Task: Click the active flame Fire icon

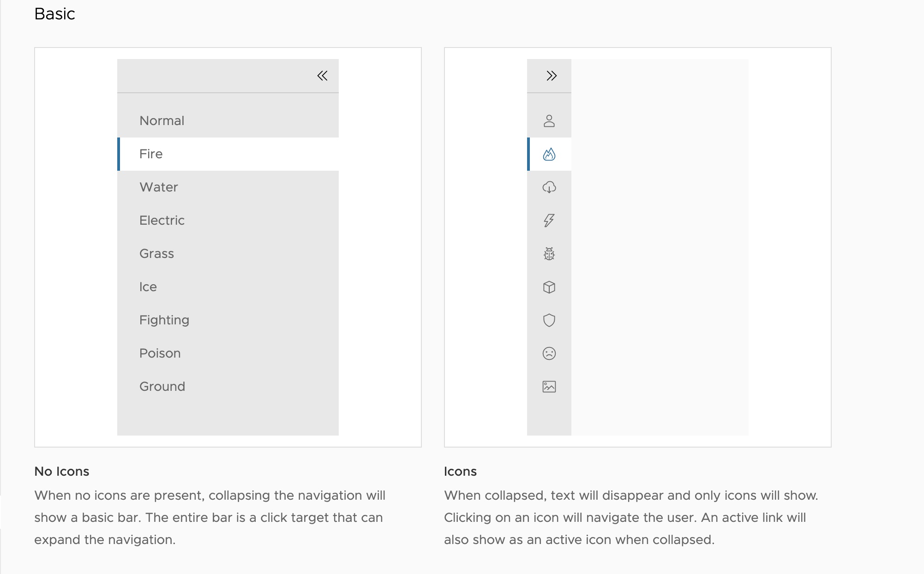Action: [x=549, y=154]
